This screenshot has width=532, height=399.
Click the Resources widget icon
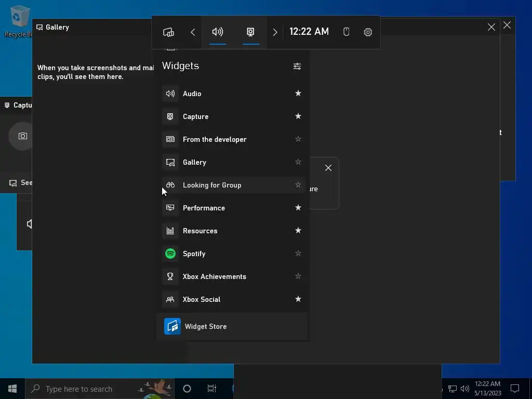(x=170, y=231)
